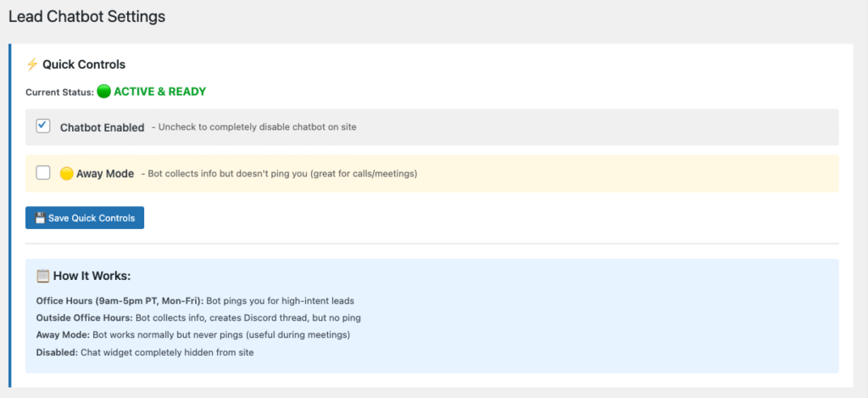Click the clipboard icon beside How It Works
The width and height of the screenshot is (868, 398).
pos(43,276)
